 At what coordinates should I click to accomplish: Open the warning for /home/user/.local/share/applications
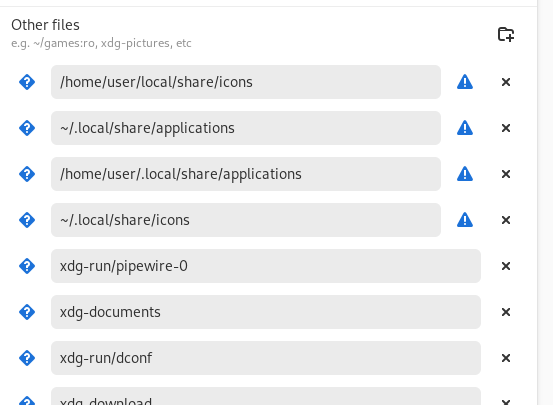point(465,174)
